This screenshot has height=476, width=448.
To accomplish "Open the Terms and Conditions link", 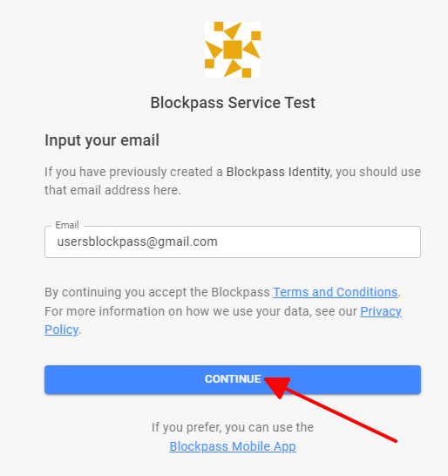I will 336,292.
